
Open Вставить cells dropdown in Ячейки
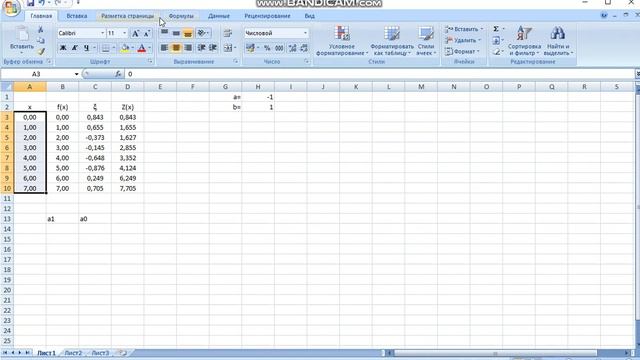pos(464,29)
